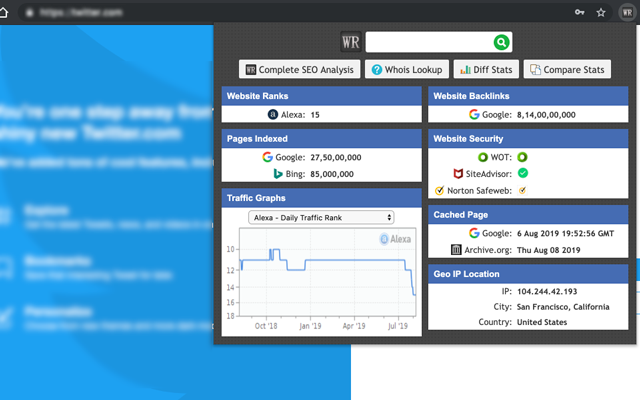The height and width of the screenshot is (400, 640).
Task: Click the lock icon in the address bar
Action: (29, 13)
